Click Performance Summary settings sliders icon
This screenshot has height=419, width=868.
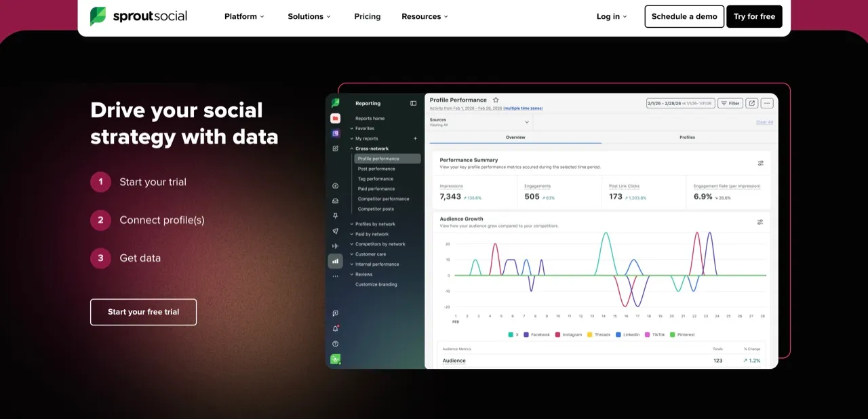tap(761, 163)
